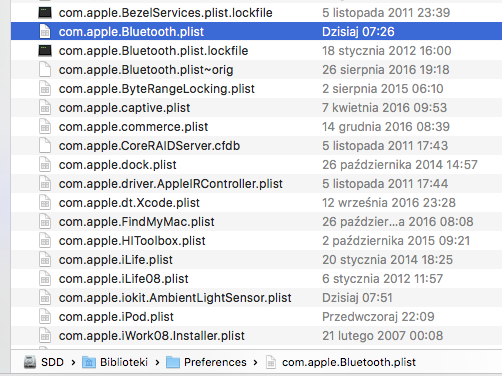Click the com.apple.iokit.AmbientLightSensor.plist file icon
Image resolution: width=502 pixels, height=376 pixels.
[x=45, y=298]
